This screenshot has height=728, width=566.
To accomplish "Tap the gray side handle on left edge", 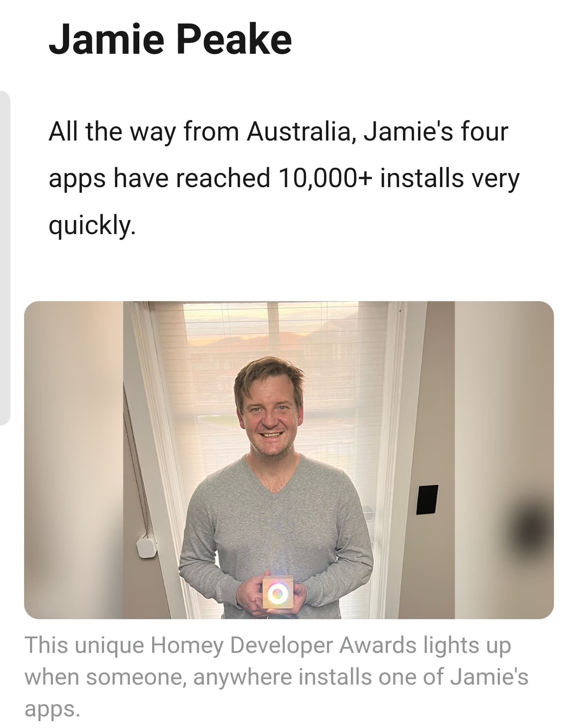I will [x=5, y=257].
